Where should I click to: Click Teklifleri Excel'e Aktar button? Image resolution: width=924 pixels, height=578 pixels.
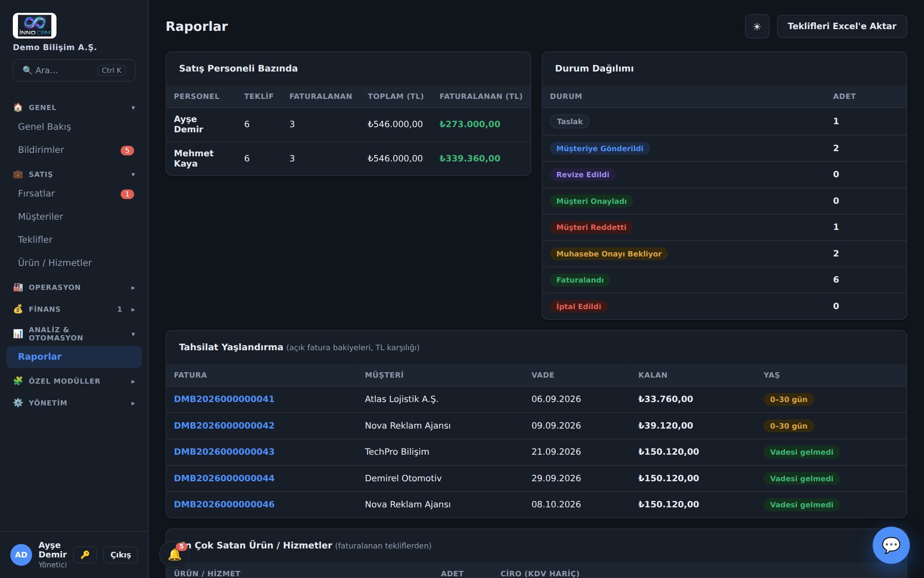842,27
